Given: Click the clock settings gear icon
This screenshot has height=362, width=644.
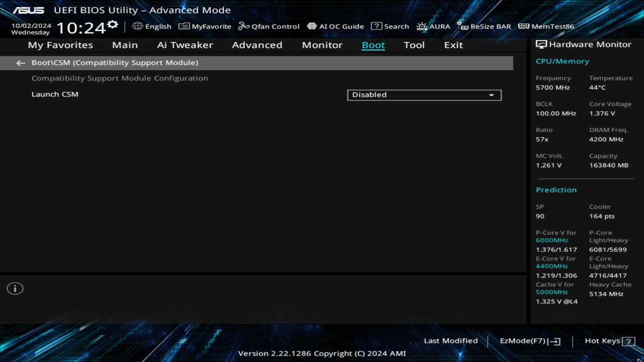Looking at the screenshot, I should tap(112, 23).
